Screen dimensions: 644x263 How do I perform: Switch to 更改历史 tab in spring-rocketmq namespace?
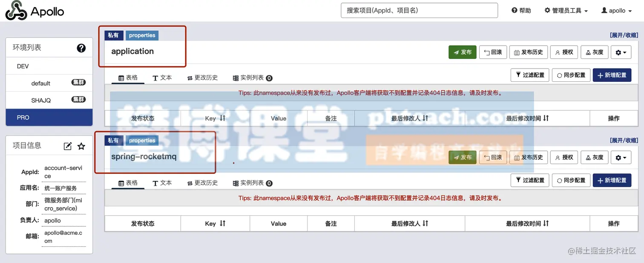pos(202,183)
